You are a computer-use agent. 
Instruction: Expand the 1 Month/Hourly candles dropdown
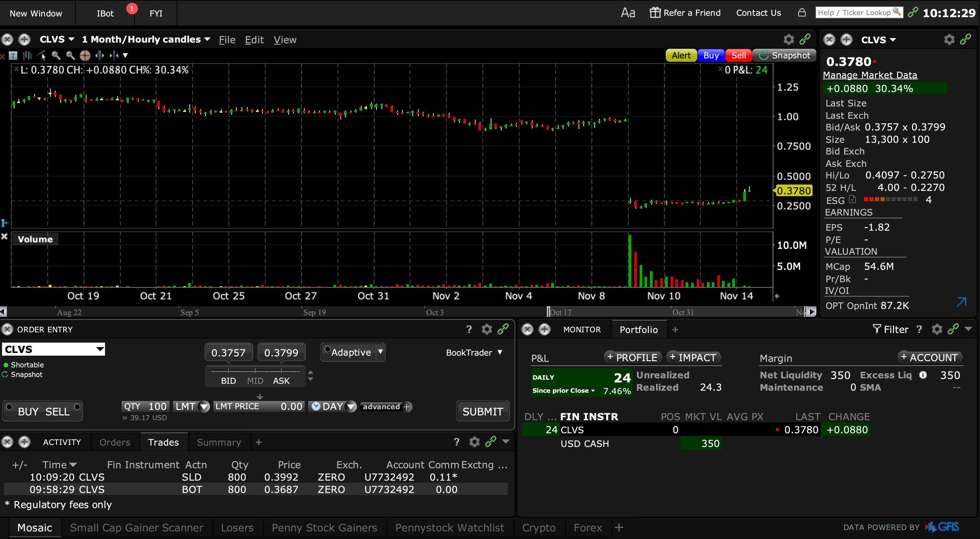[207, 39]
